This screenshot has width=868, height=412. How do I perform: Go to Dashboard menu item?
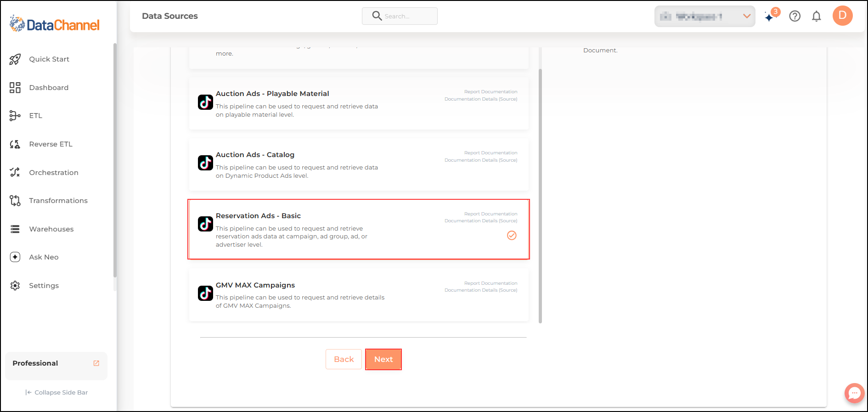tap(49, 88)
